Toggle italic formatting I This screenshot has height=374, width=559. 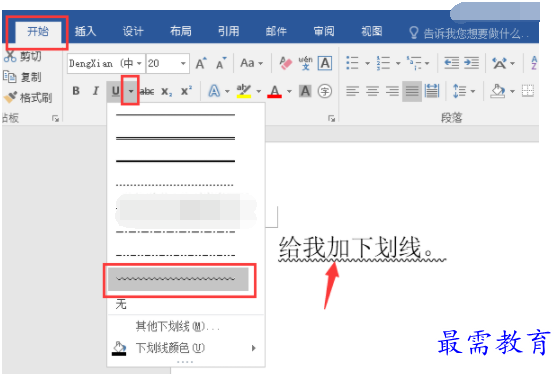coord(95,91)
